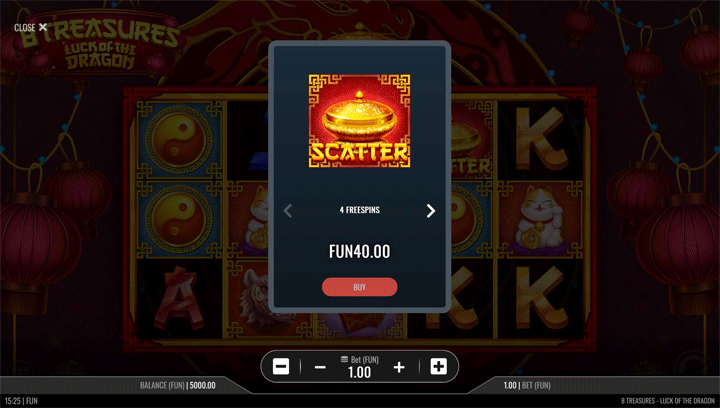Screen dimensions: 720x408
Task: Click the bet display in status bar
Action: point(527,386)
